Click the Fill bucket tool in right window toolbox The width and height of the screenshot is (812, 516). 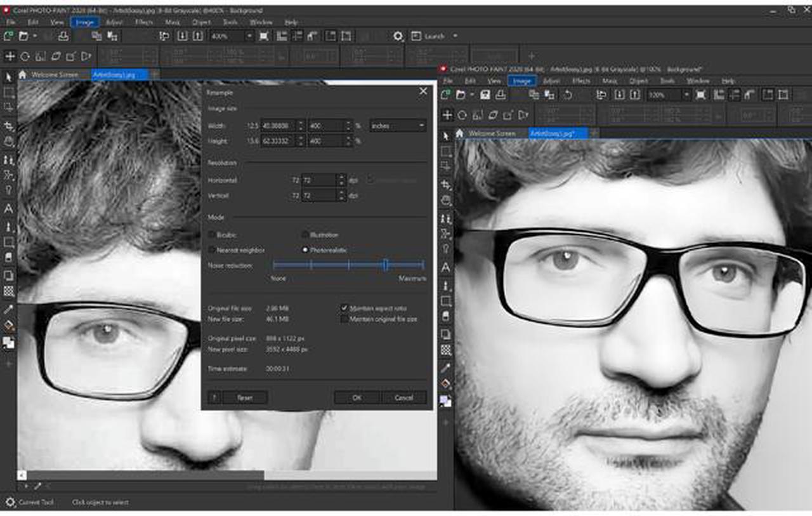click(x=446, y=383)
